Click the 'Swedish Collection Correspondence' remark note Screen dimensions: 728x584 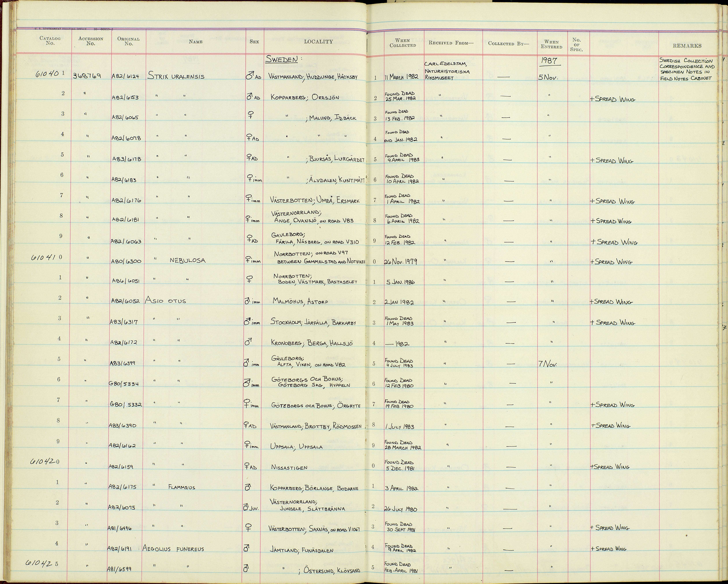coord(687,69)
